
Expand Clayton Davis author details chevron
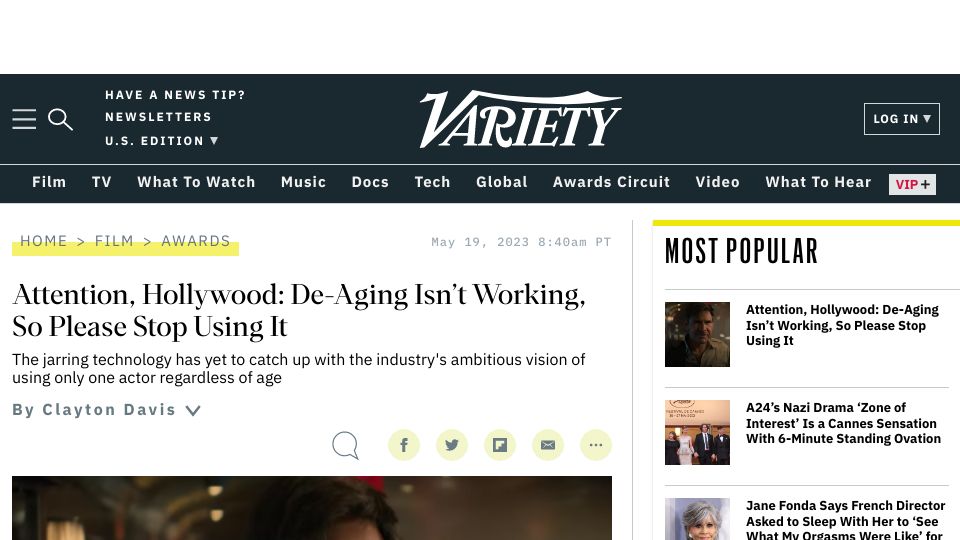[x=193, y=410]
